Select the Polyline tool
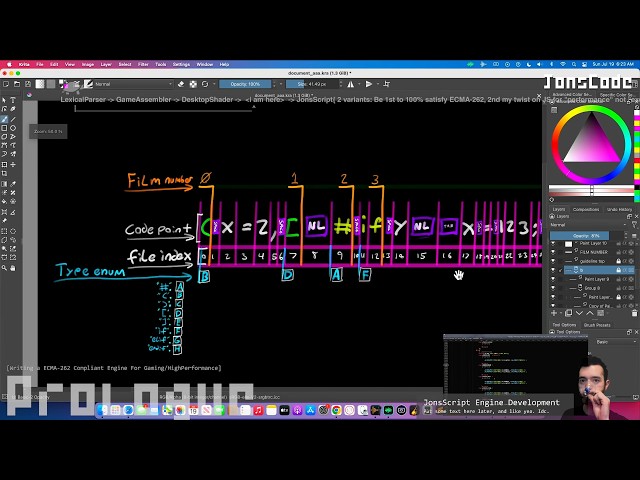640x480 pixels. (13, 137)
